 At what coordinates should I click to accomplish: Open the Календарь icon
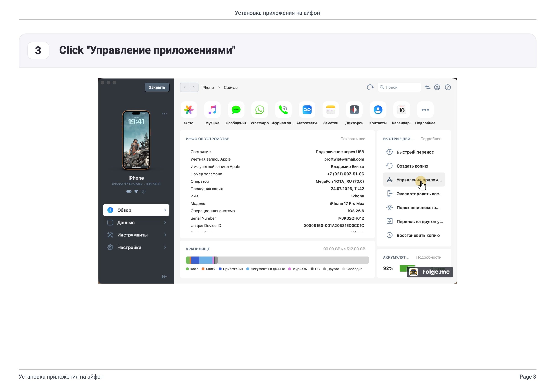(x=402, y=110)
